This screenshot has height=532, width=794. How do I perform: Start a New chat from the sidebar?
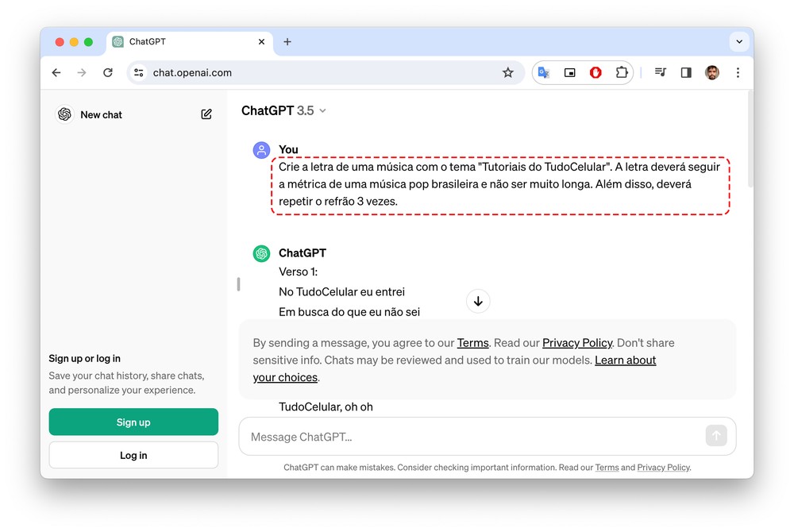click(x=101, y=115)
